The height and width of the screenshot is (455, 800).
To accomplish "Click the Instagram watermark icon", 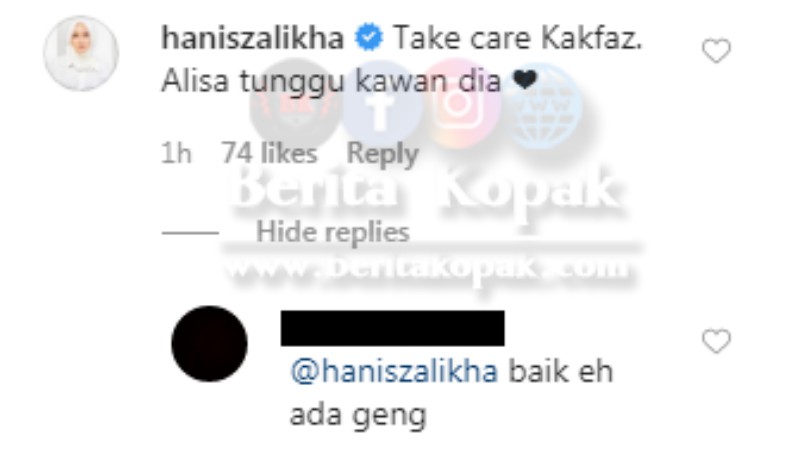I will [x=460, y=103].
